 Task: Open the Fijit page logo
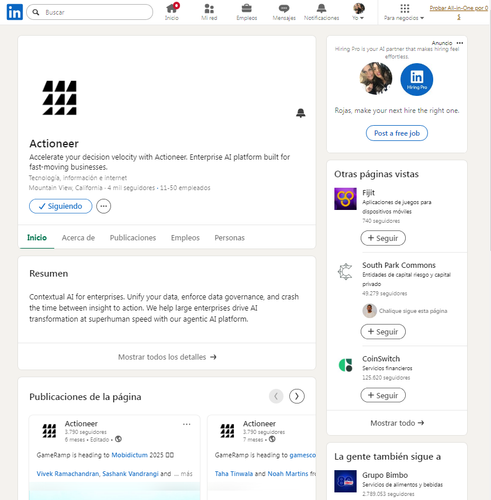coord(345,199)
